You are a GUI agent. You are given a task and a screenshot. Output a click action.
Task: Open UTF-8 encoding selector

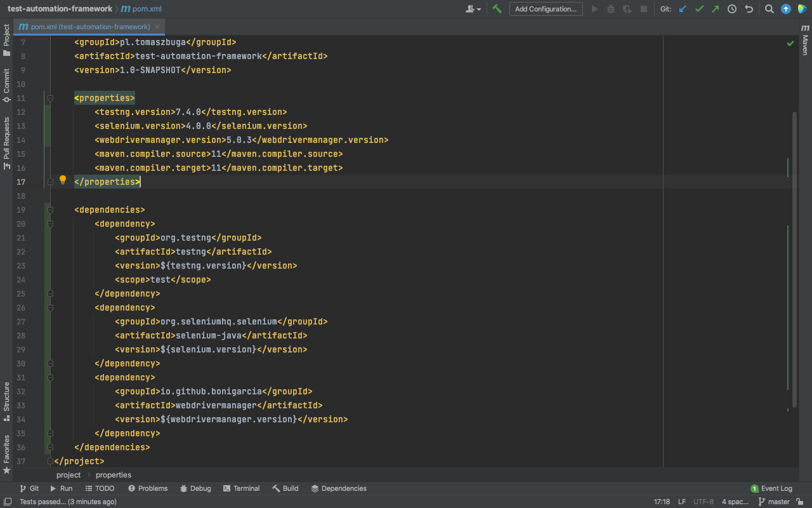704,502
